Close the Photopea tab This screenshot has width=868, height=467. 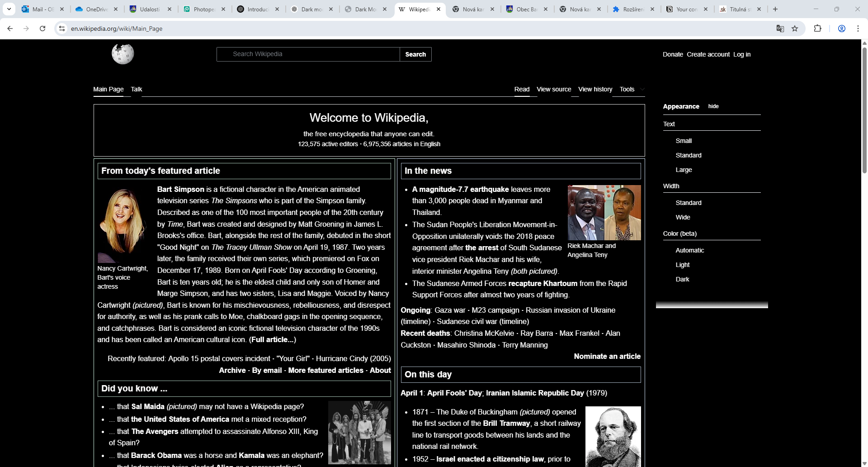point(223,9)
